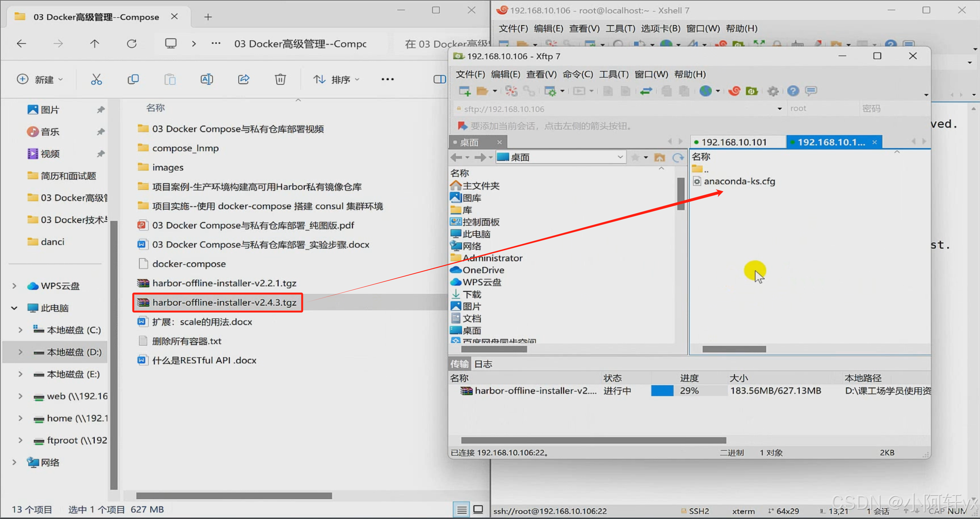The width and height of the screenshot is (980, 519).
Task: Click the forward arrow in Xftp local pane
Action: (480, 157)
